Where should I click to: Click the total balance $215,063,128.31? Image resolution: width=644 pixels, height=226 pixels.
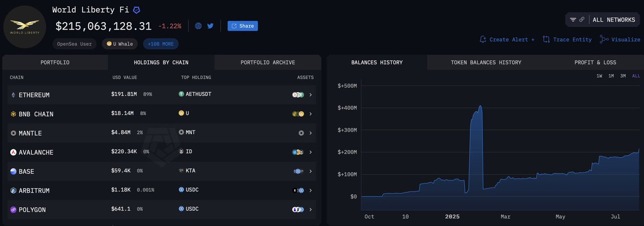tap(104, 26)
